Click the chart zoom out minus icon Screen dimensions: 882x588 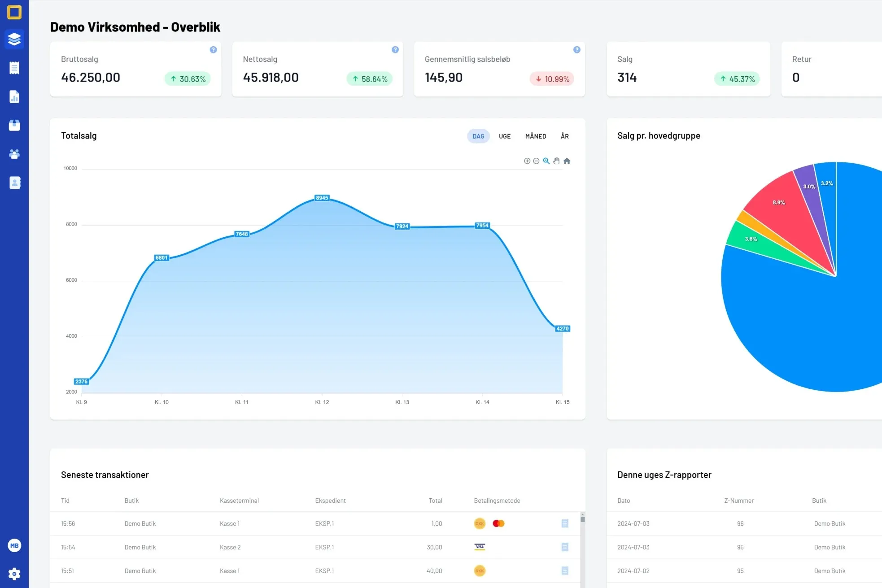(536, 161)
